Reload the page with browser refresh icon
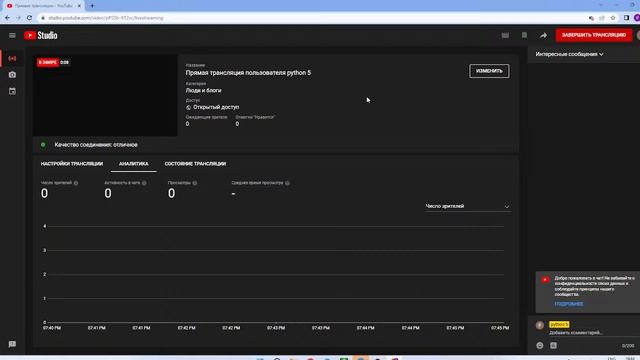This screenshot has height=360, width=640. point(29,18)
